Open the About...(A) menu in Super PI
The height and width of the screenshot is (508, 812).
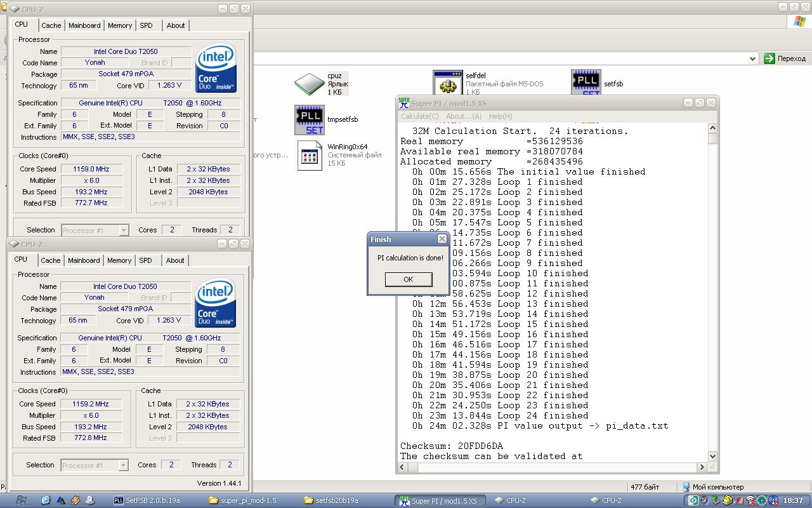(x=464, y=116)
